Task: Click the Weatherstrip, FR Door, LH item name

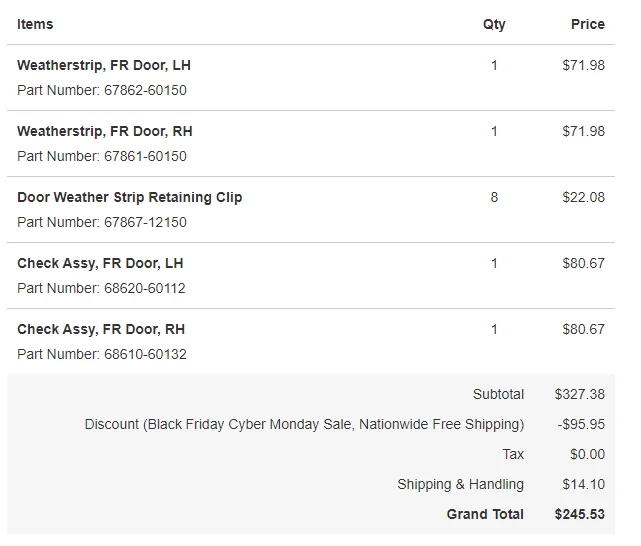Action: pos(103,65)
